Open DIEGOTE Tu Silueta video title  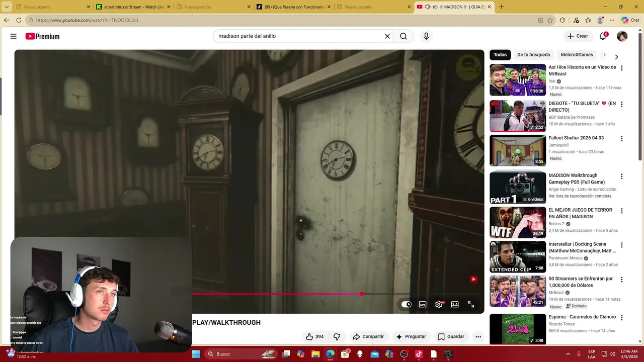[582, 107]
